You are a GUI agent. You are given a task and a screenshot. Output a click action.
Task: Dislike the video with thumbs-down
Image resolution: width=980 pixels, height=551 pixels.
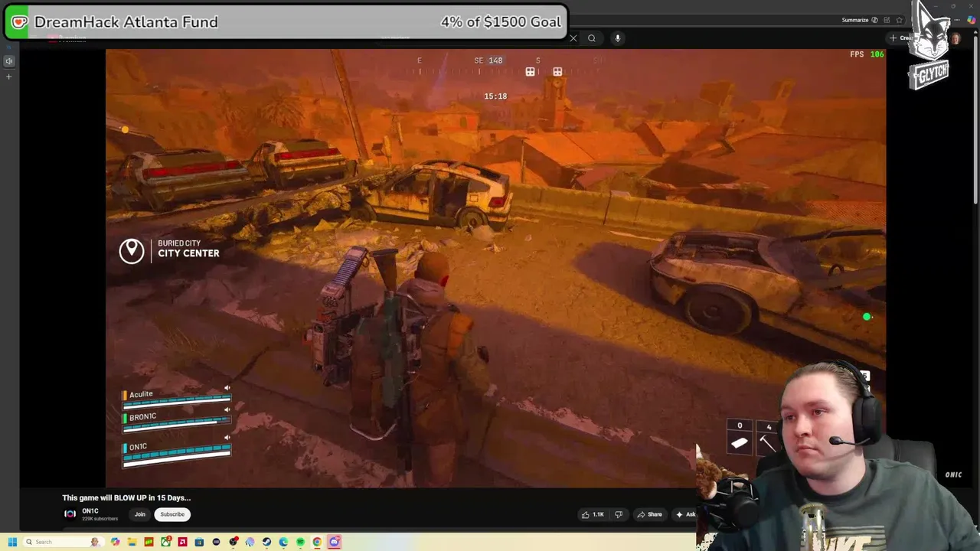tap(619, 514)
